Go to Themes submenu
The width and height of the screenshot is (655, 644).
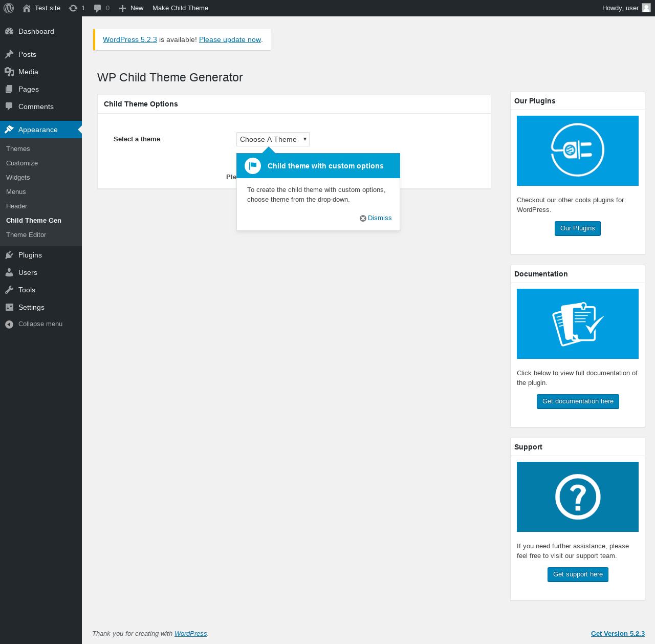[x=18, y=149]
